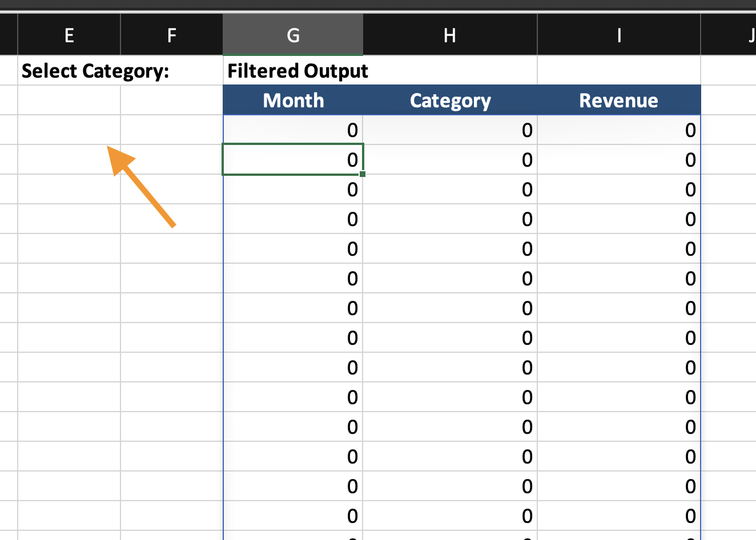Click the "Filtered Output" title cell

[297, 71]
